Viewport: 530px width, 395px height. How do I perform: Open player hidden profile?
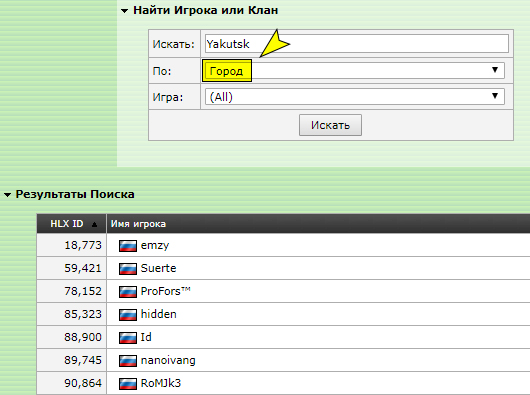159,314
